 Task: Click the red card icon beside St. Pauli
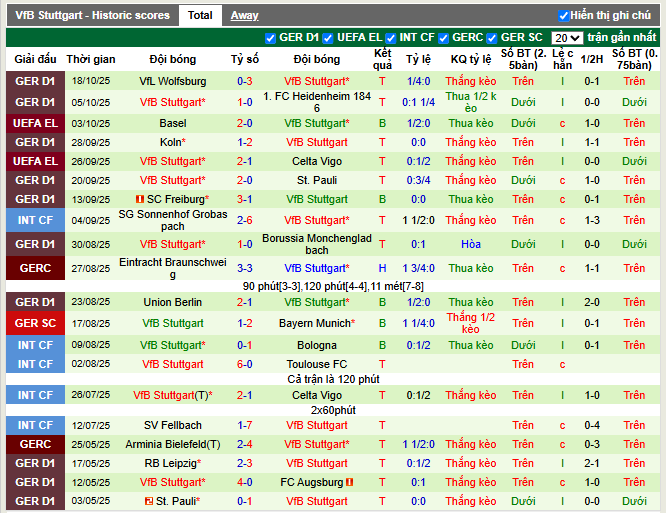tap(148, 501)
